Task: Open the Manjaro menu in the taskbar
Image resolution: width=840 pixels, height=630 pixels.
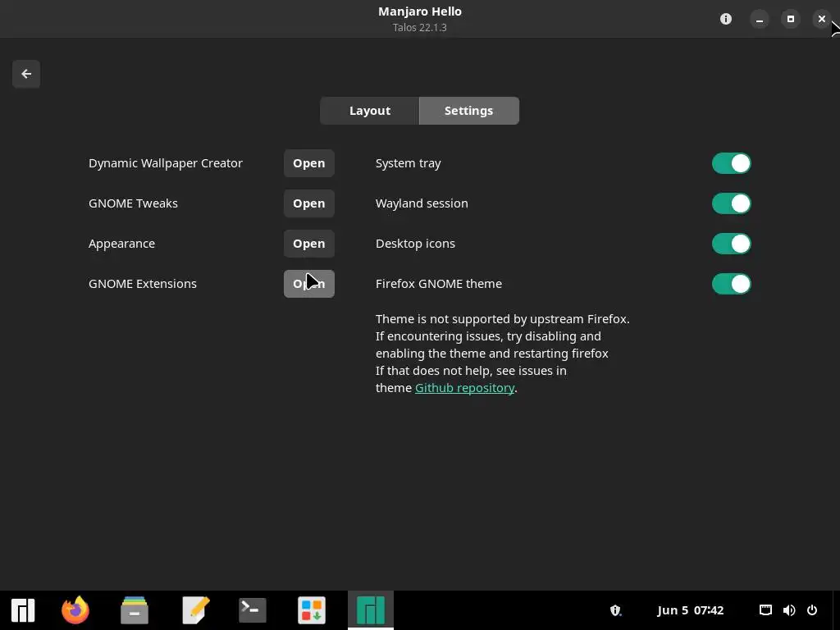Action: 23,610
